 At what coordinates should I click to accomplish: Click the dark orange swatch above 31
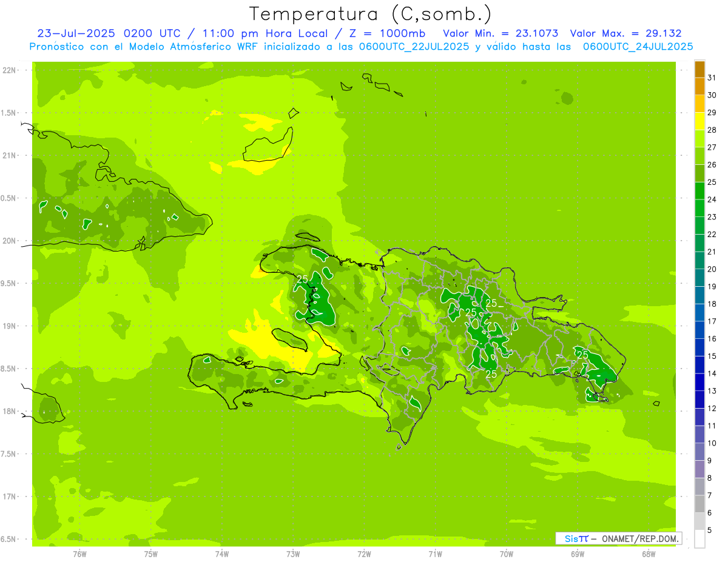699,69
